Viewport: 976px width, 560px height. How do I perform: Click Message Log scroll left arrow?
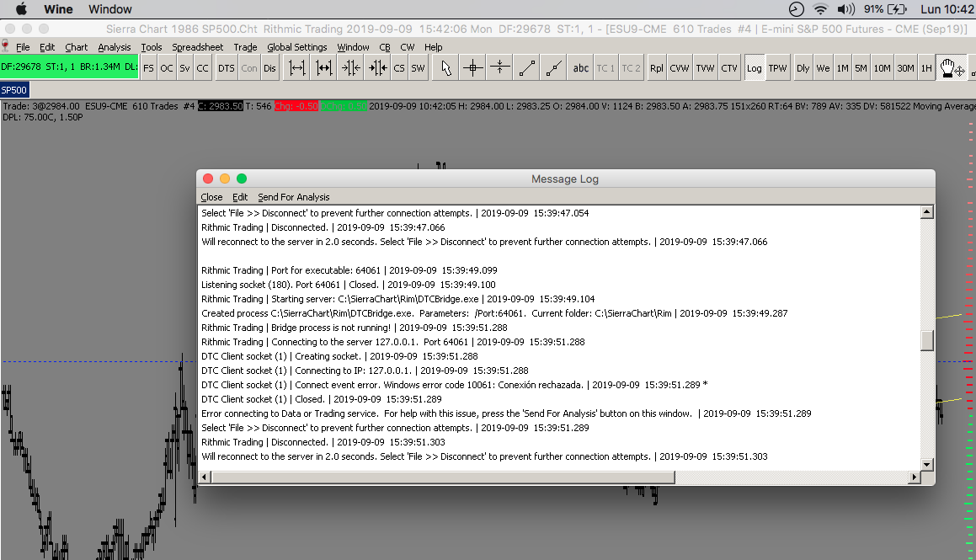tap(204, 477)
